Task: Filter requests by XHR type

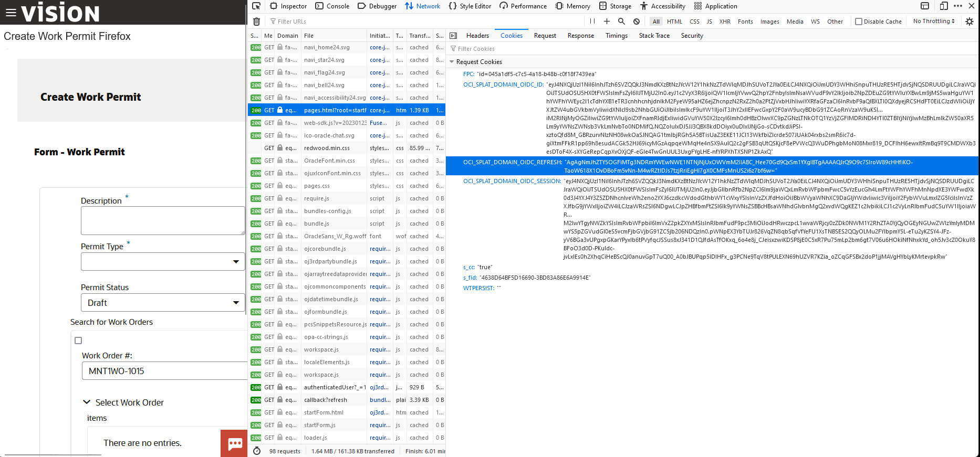Action: pyautogui.click(x=725, y=22)
